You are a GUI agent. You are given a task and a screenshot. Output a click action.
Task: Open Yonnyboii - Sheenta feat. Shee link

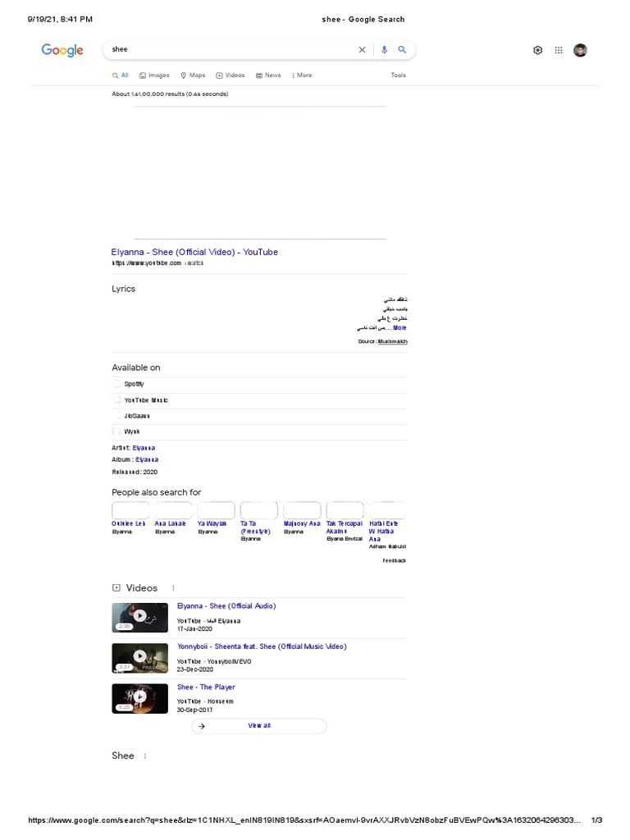coord(262,646)
